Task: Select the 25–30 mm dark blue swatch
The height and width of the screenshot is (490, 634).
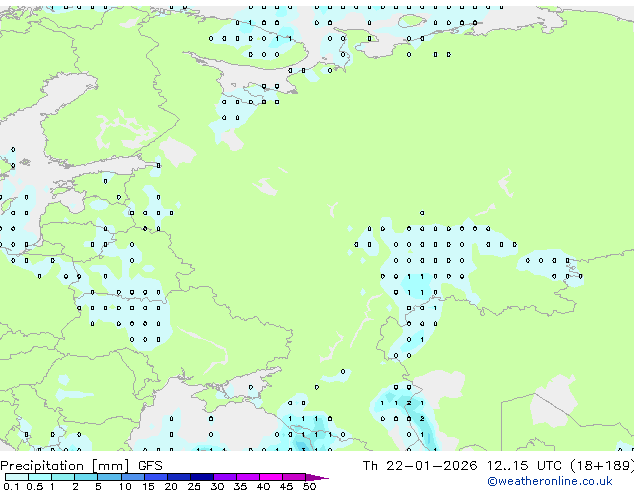Action: pos(201,477)
